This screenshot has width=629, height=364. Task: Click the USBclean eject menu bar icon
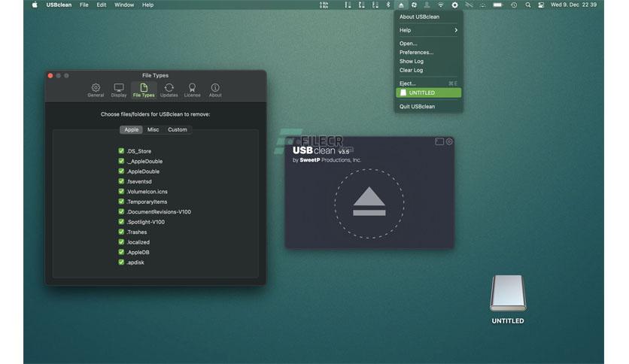(x=401, y=5)
